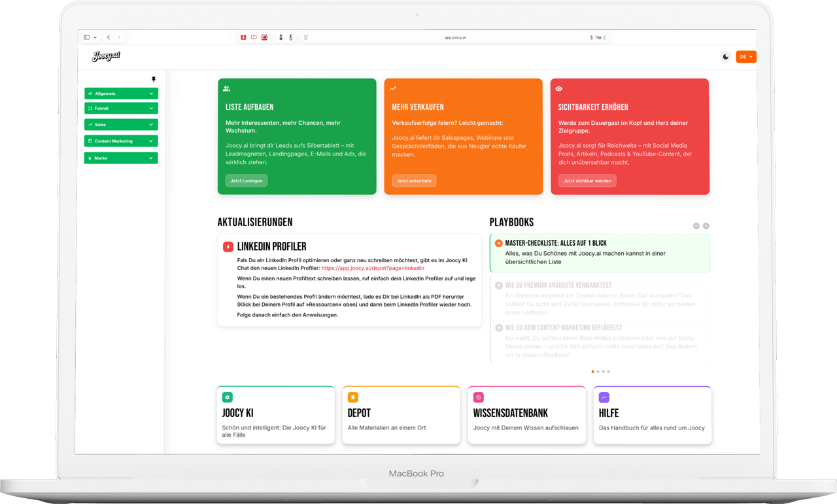Screen dimensions: 837x504
Task: Select the second playbooks carousel dot
Action: (598, 372)
